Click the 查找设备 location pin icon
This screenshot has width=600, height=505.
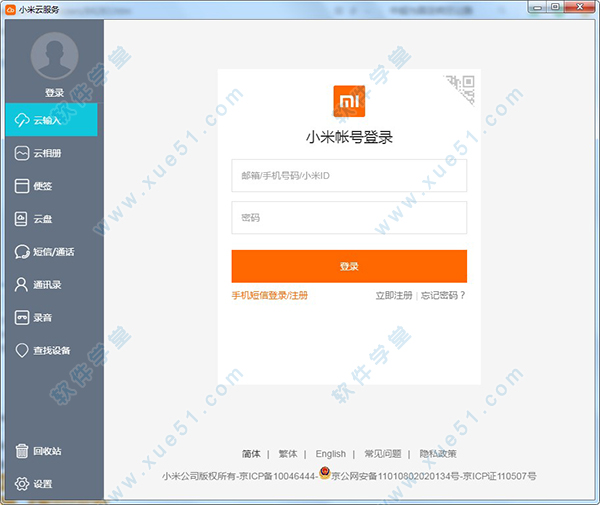coord(22,350)
